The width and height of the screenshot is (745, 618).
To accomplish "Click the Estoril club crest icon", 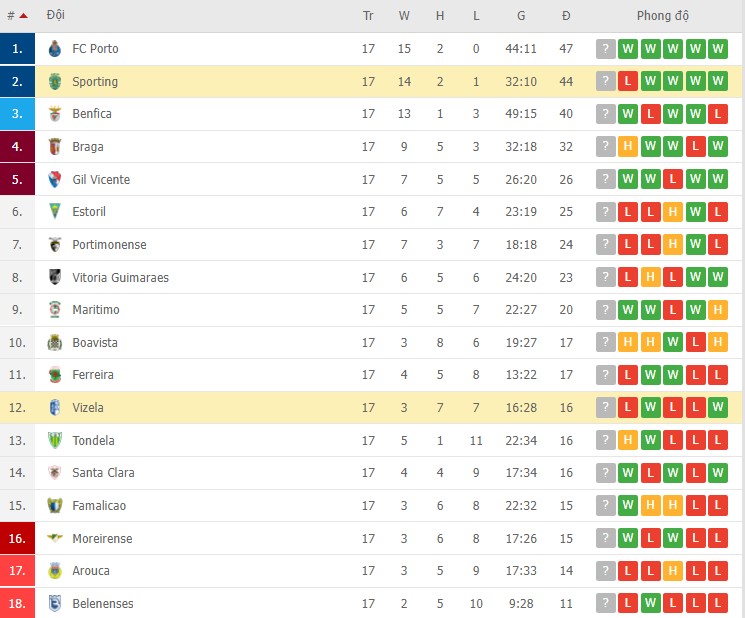I will pos(55,212).
